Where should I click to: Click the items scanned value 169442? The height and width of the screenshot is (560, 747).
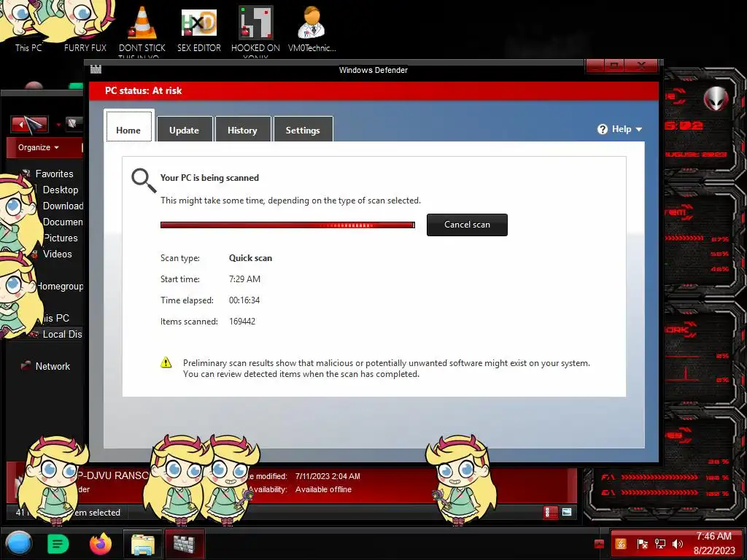(242, 322)
